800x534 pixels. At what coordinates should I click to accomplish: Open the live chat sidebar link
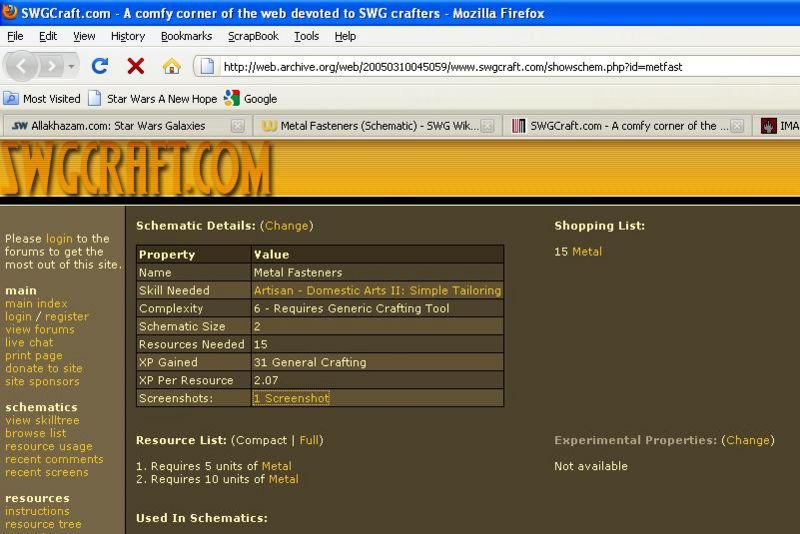pos(28,342)
